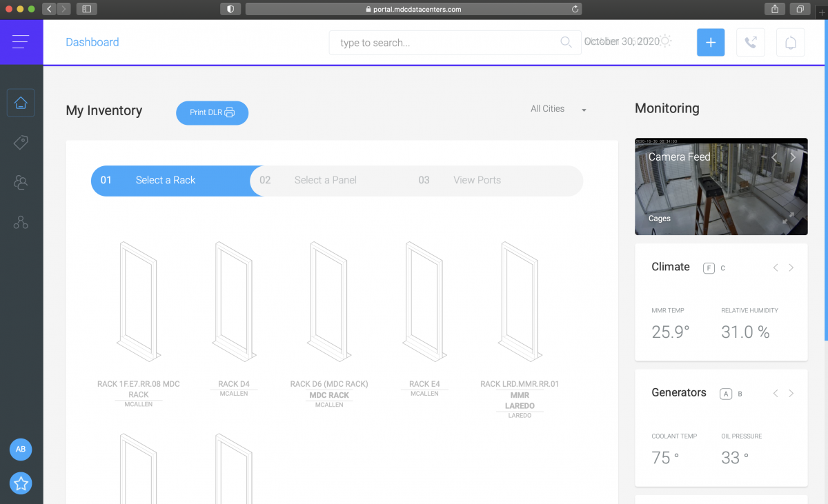Click Safari forward button
Viewport: 828px width, 504px height.
click(64, 9)
